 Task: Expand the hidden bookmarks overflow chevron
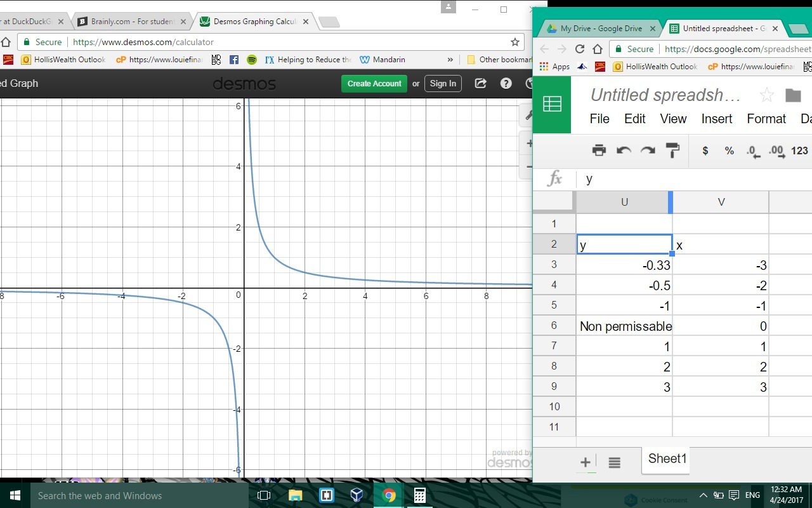[450, 60]
